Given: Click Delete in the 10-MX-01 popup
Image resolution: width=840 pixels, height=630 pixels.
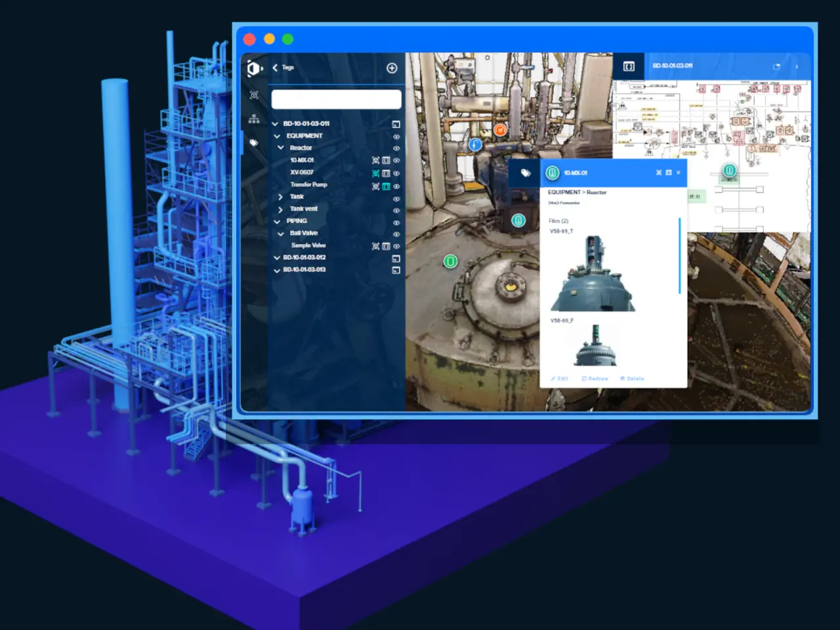Looking at the screenshot, I should point(632,379).
